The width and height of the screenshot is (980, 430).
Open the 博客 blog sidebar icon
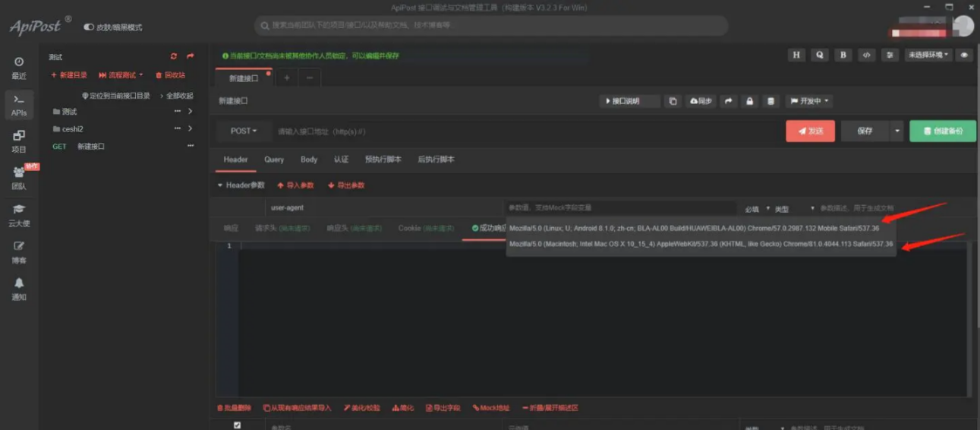19,252
